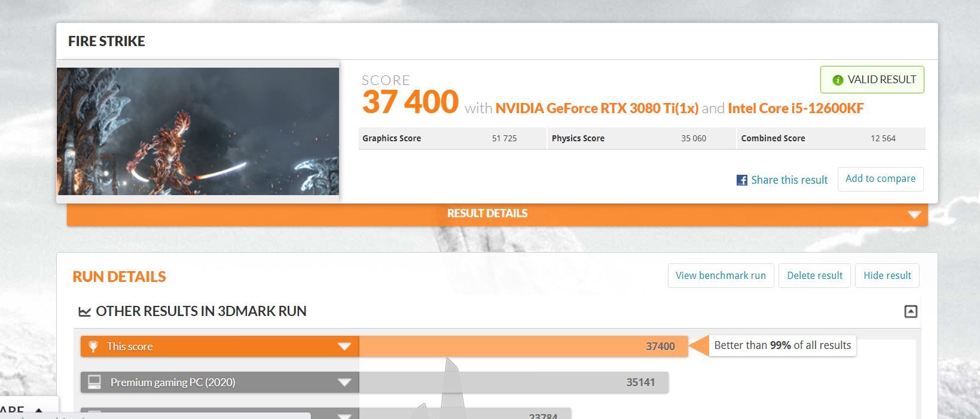Viewport: 980px width, 419px height.
Task: Click the Graphics Score value 51 725
Action: [504, 138]
